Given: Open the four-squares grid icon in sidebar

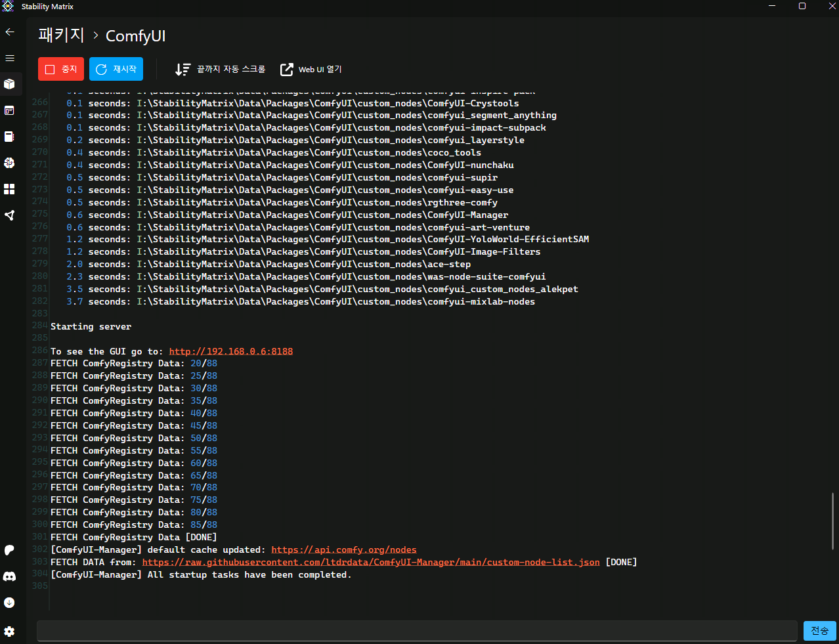Looking at the screenshot, I should pyautogui.click(x=10, y=189).
